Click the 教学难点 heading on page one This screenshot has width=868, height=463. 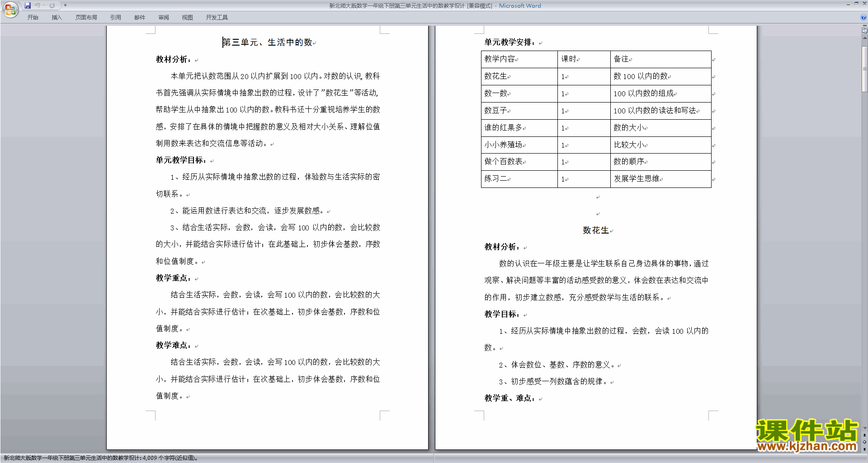(174, 346)
